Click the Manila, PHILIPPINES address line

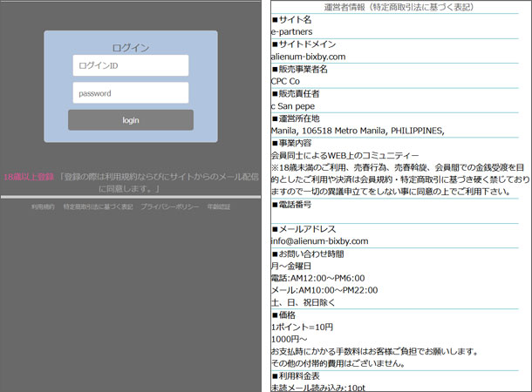tap(358, 131)
